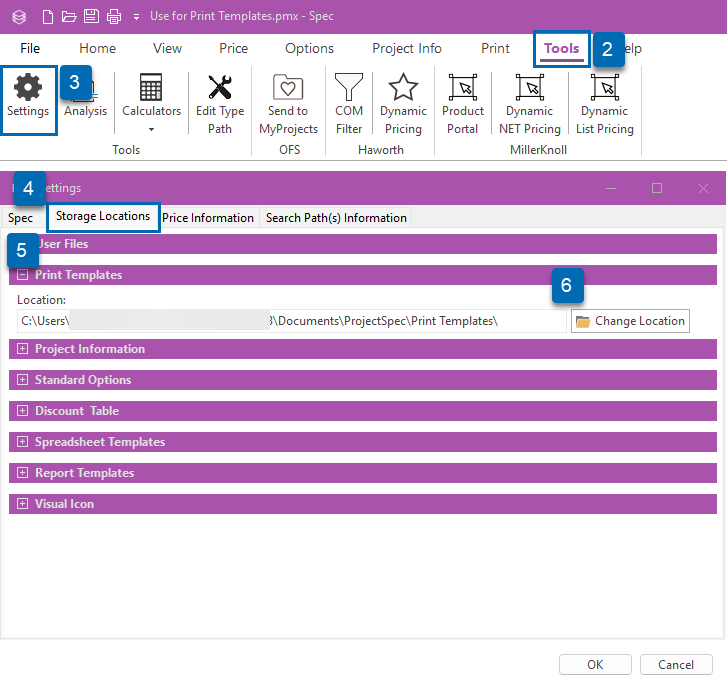Open quick access toolbar dropdown arrow
The height and width of the screenshot is (688, 727).
136,18
